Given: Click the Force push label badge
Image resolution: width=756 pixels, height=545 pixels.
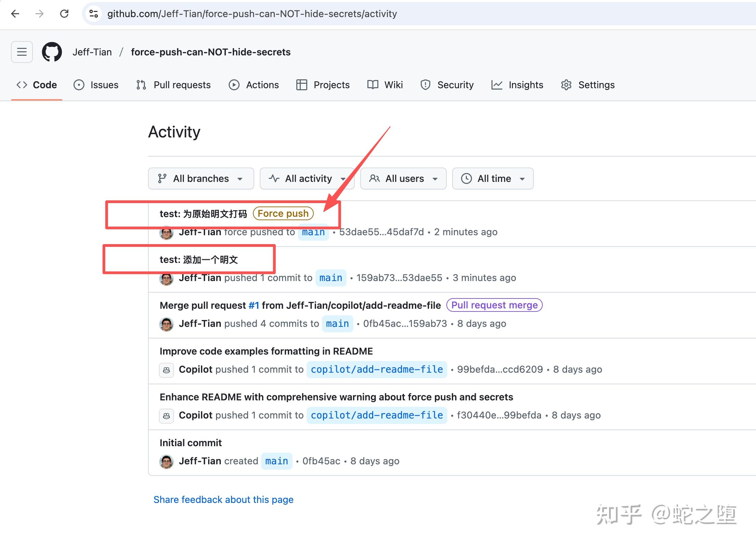Looking at the screenshot, I should click(283, 213).
